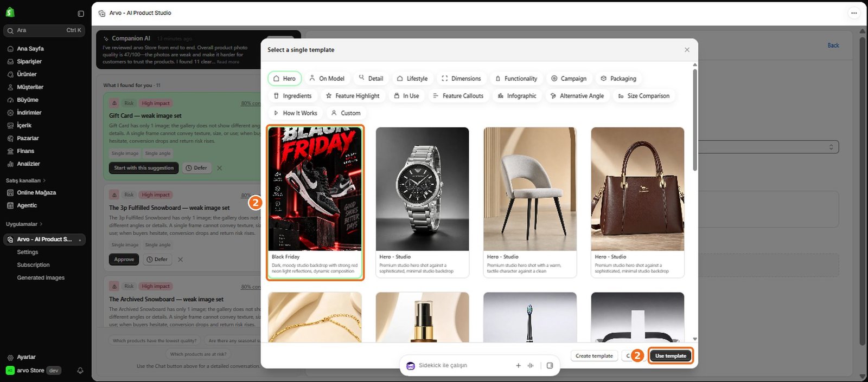Image resolution: width=868 pixels, height=382 pixels.
Task: Click the plus icon in Sidekick bar
Action: (518, 366)
